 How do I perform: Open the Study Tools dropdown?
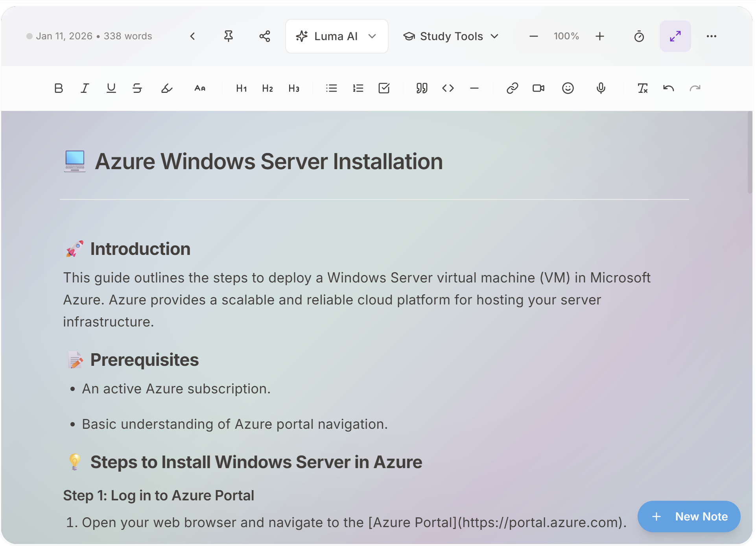tap(451, 36)
